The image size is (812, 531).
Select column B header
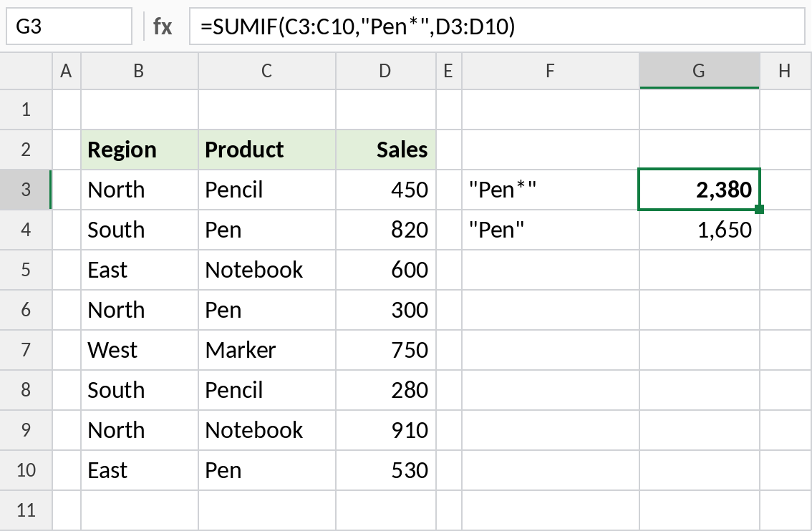pos(140,71)
